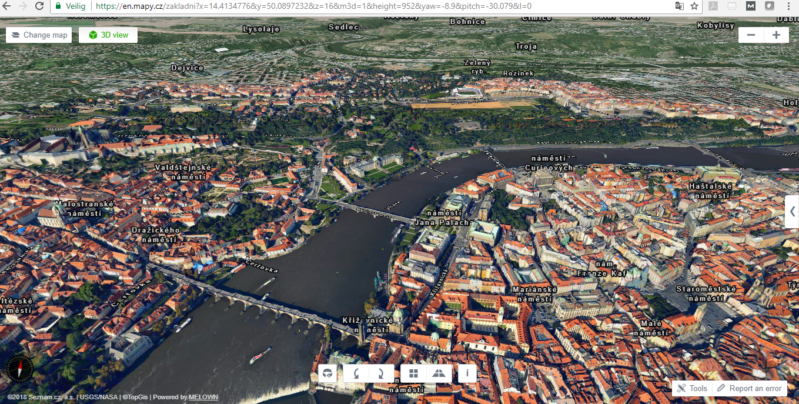Rotate the map clockwise
The height and width of the screenshot is (404, 799).
pyautogui.click(x=382, y=374)
